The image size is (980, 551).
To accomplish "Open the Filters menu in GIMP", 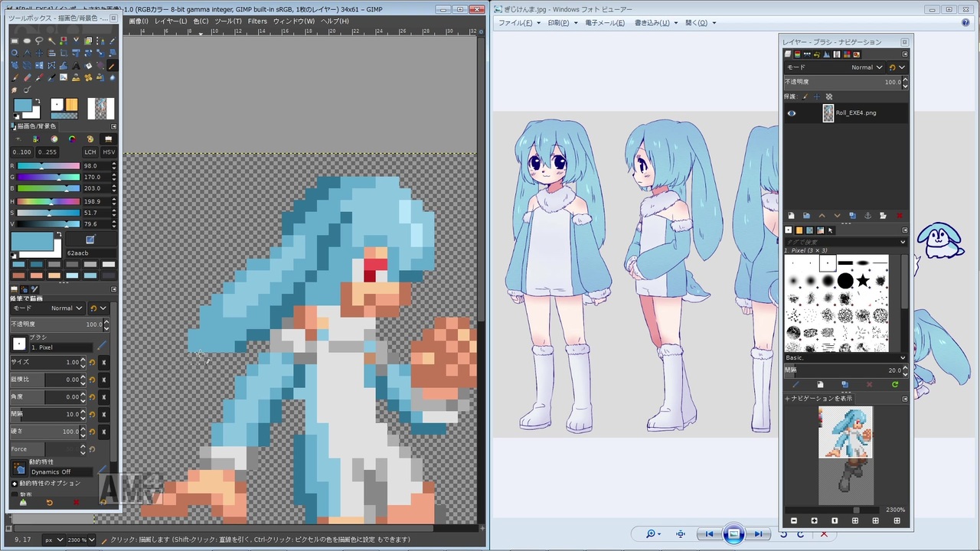I will pyautogui.click(x=257, y=21).
